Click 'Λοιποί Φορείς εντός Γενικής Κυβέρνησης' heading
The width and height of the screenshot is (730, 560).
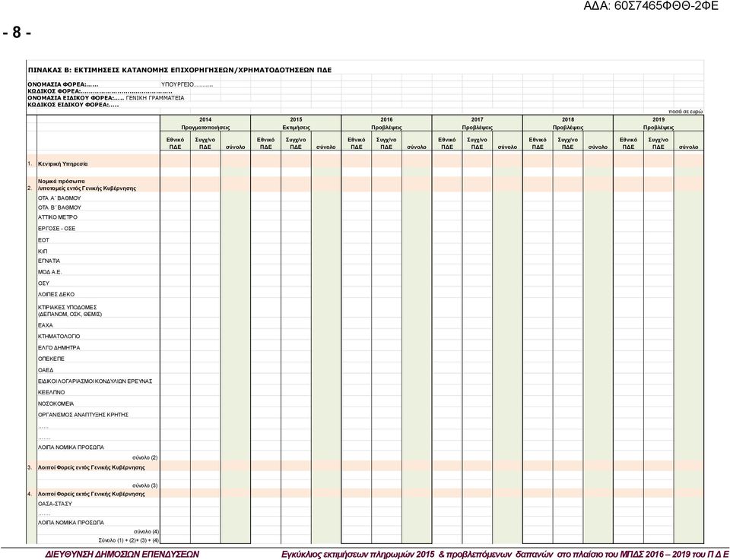click(x=91, y=467)
